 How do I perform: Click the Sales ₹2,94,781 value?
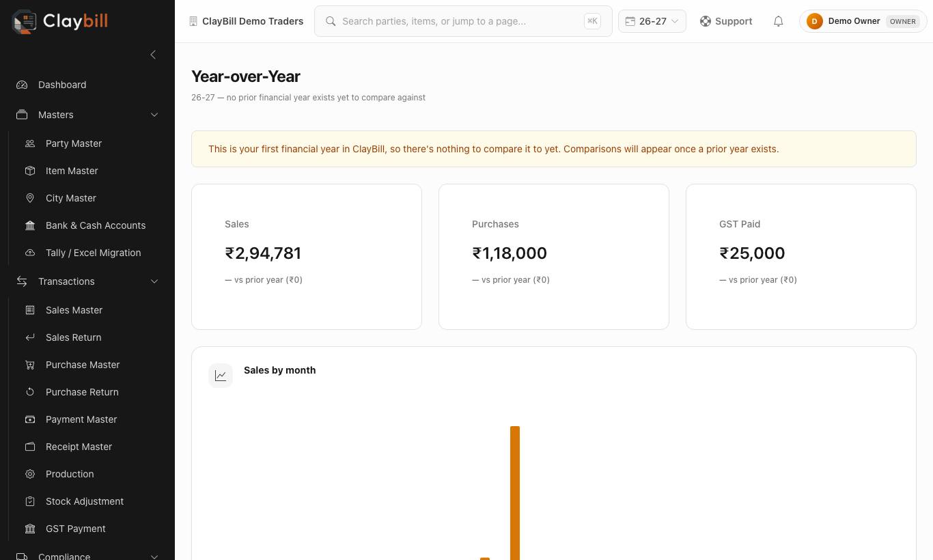263,253
